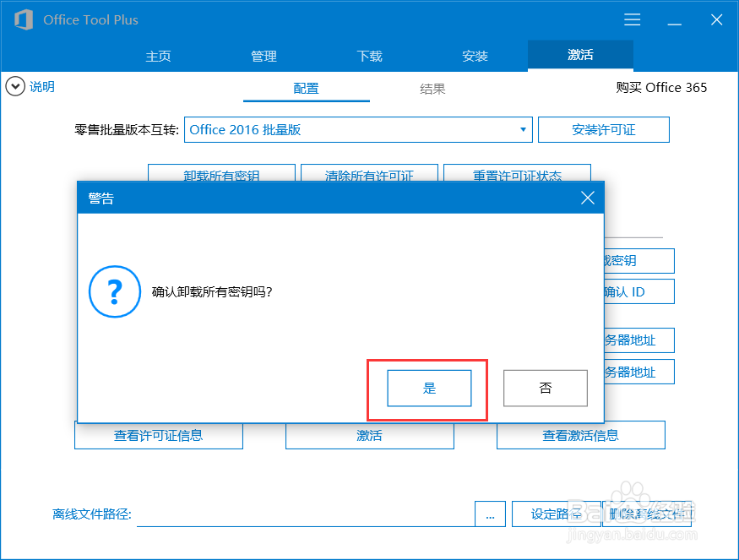
Task: Click the browse button with three dots
Action: click(x=490, y=514)
